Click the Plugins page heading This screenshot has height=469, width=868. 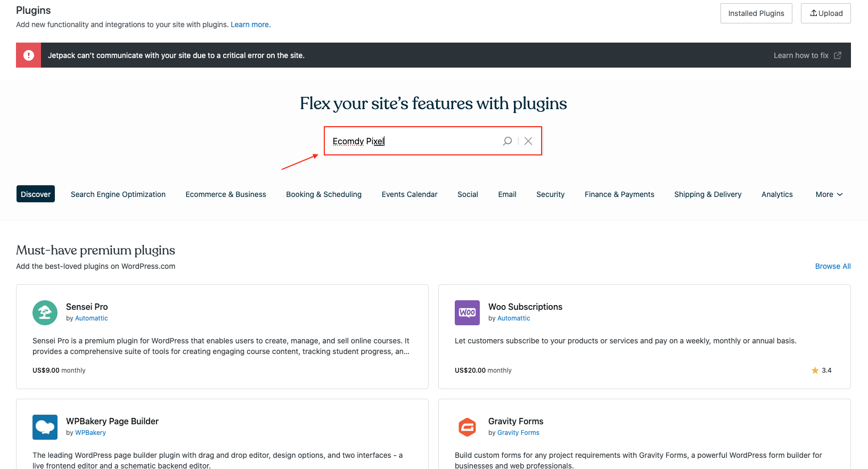[x=34, y=10]
